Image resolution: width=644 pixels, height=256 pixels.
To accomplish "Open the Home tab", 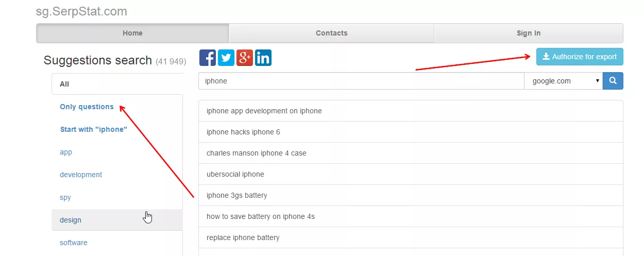I will pyautogui.click(x=132, y=33).
